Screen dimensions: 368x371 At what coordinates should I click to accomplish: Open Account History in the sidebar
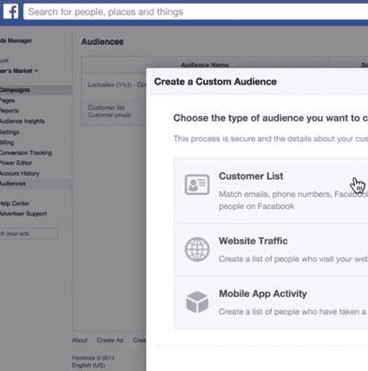click(20, 173)
